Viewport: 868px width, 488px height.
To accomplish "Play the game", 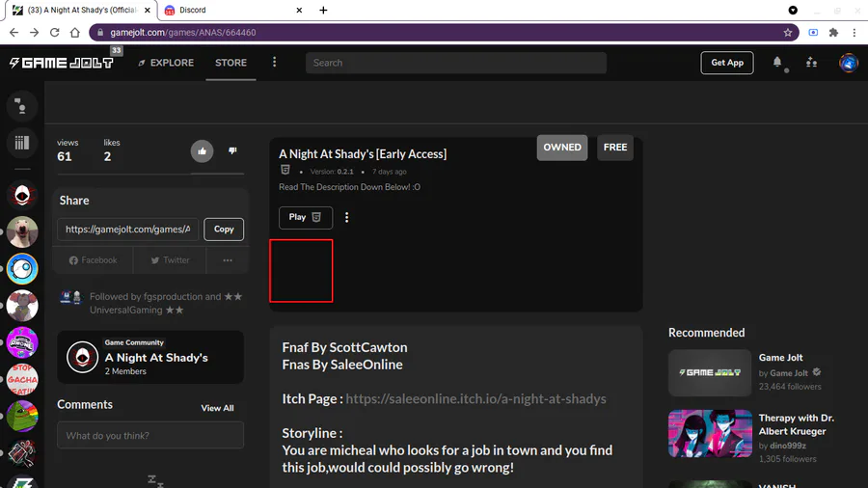I will coord(306,217).
